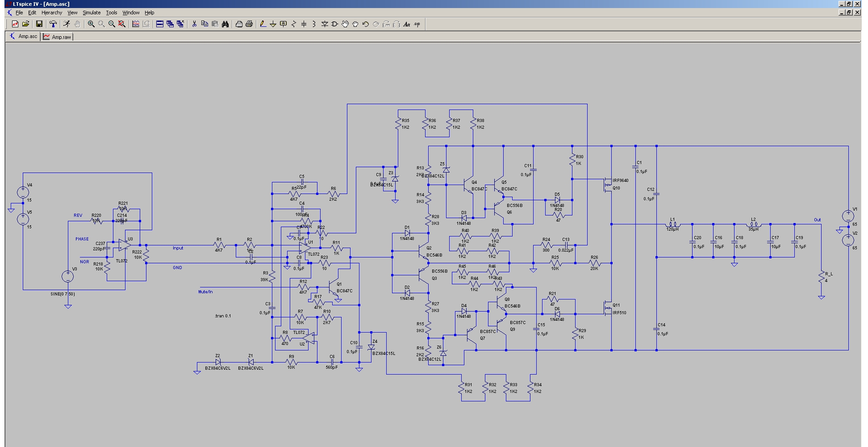Select the Draw Wire pencil tool
Viewport: 868px width, 447px height.
(263, 24)
